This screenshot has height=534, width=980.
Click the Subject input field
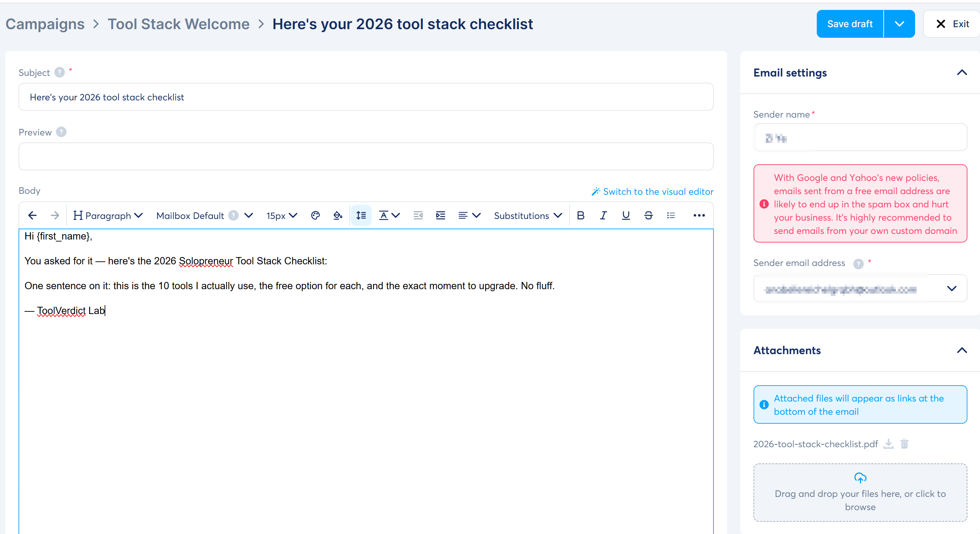366,97
